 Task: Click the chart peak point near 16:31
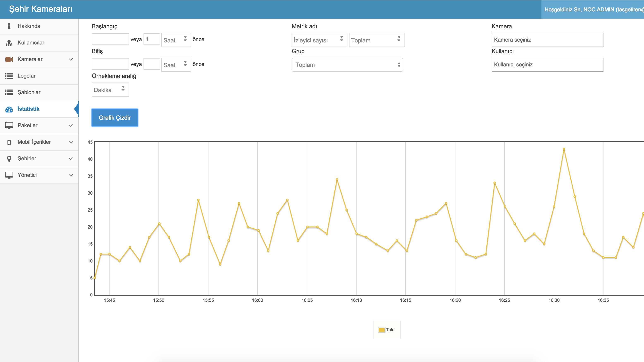(x=564, y=149)
